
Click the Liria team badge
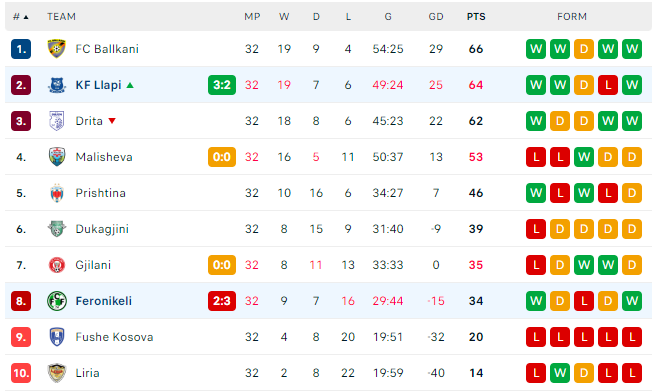click(57, 373)
